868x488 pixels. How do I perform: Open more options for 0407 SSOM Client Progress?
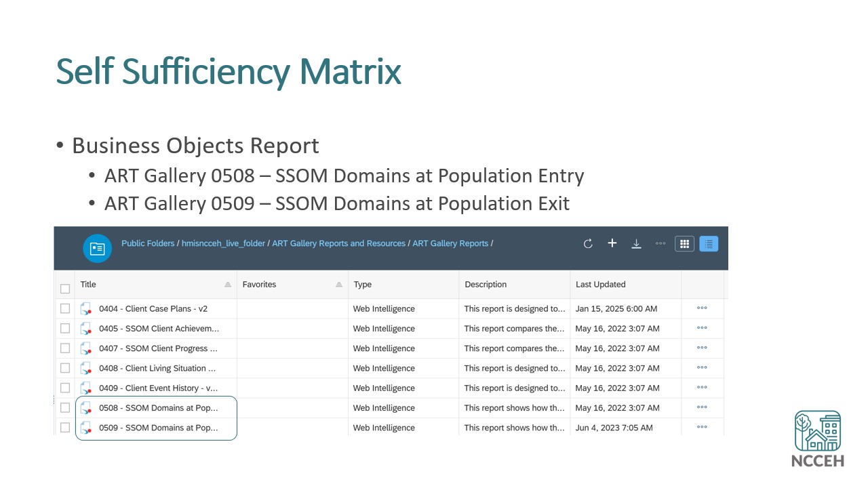point(702,348)
